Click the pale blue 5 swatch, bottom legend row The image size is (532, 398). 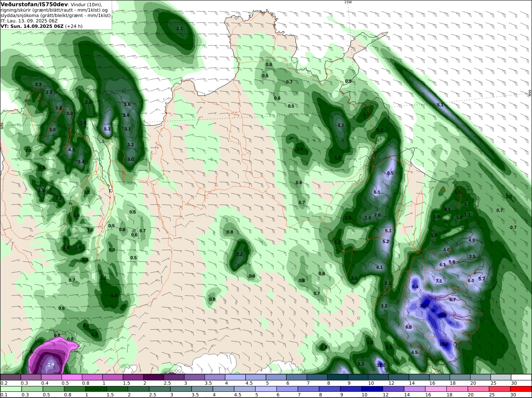pos(267,389)
